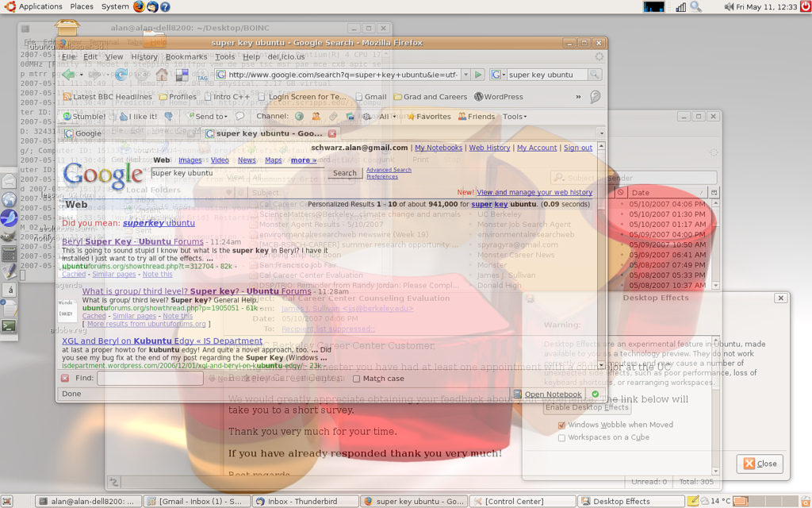Close the super key ubuntu tab

coord(332,133)
